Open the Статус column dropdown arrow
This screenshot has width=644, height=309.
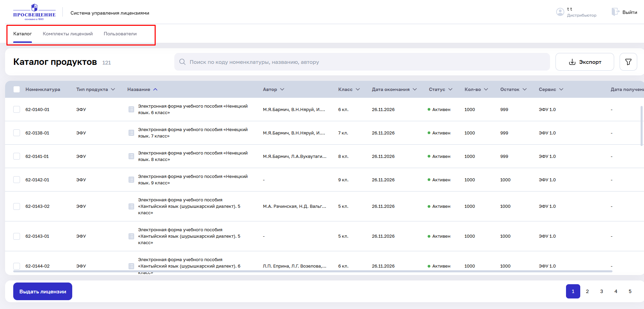pos(450,89)
